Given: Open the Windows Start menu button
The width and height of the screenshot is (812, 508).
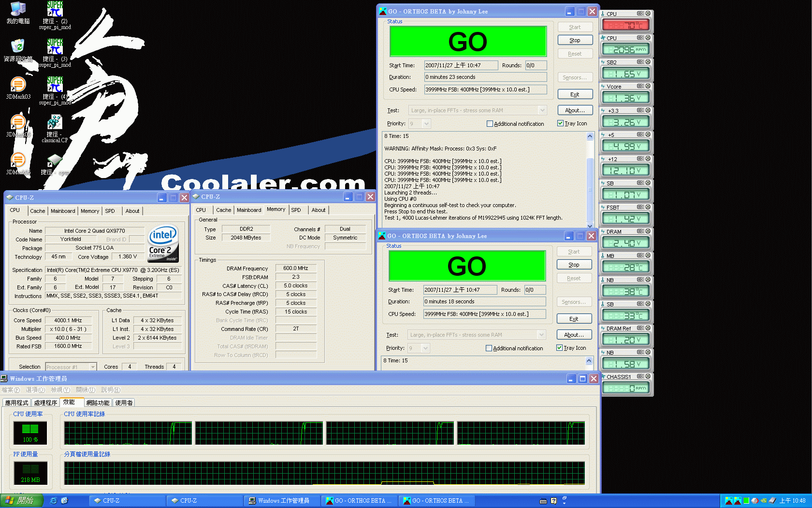Looking at the screenshot, I should [22, 501].
